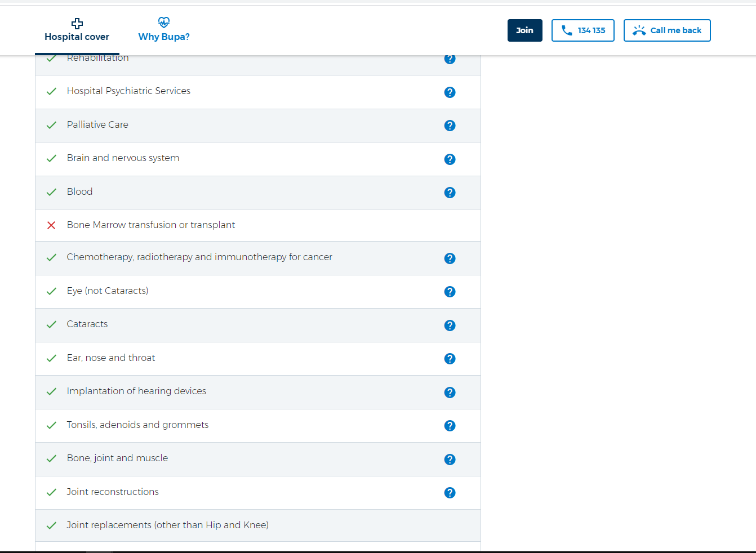Switch to the Hospital cover tab
This screenshot has height=553, width=756.
click(77, 30)
